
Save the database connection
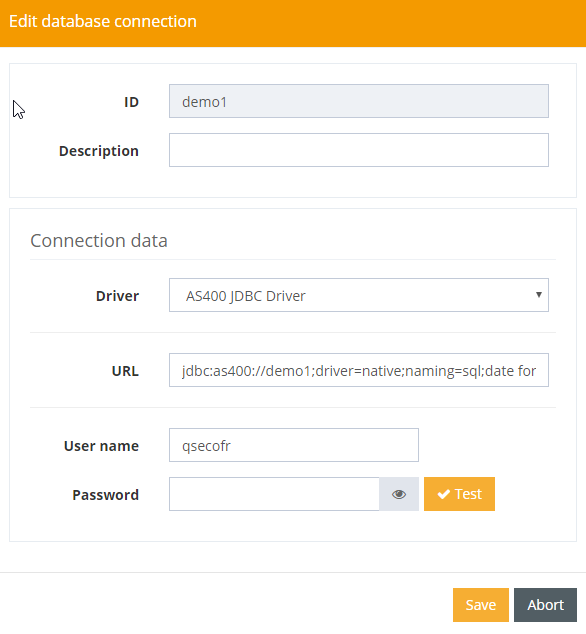(x=480, y=605)
